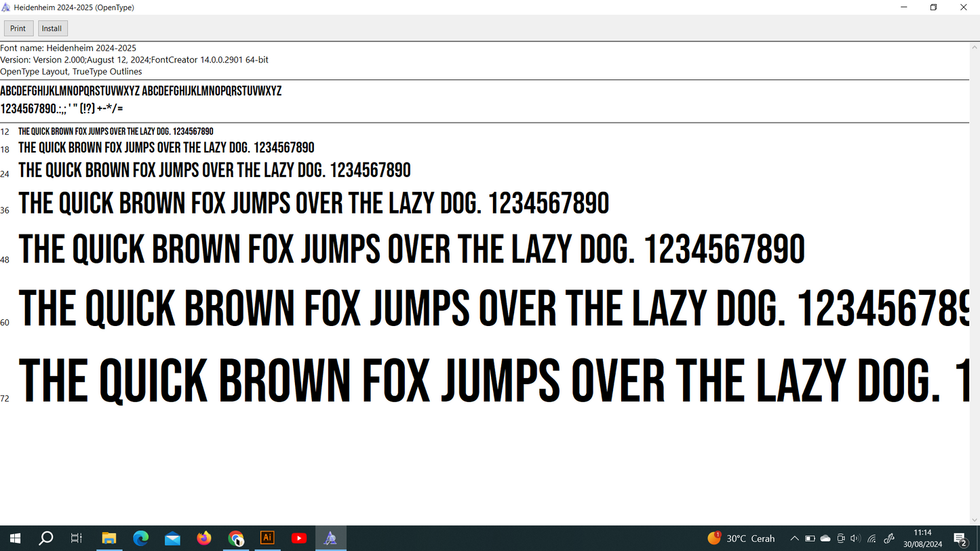Launch File Explorer from the taskbar
This screenshot has width=980, height=551.
109,538
